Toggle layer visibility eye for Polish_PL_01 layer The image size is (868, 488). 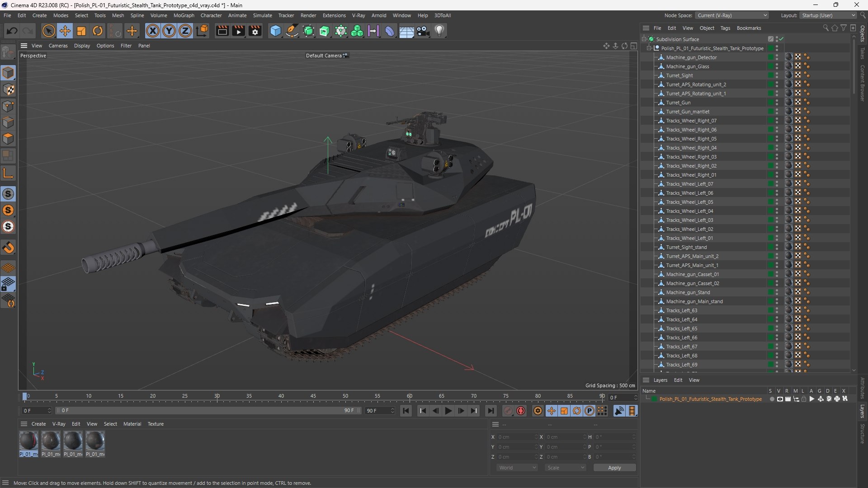tap(780, 399)
